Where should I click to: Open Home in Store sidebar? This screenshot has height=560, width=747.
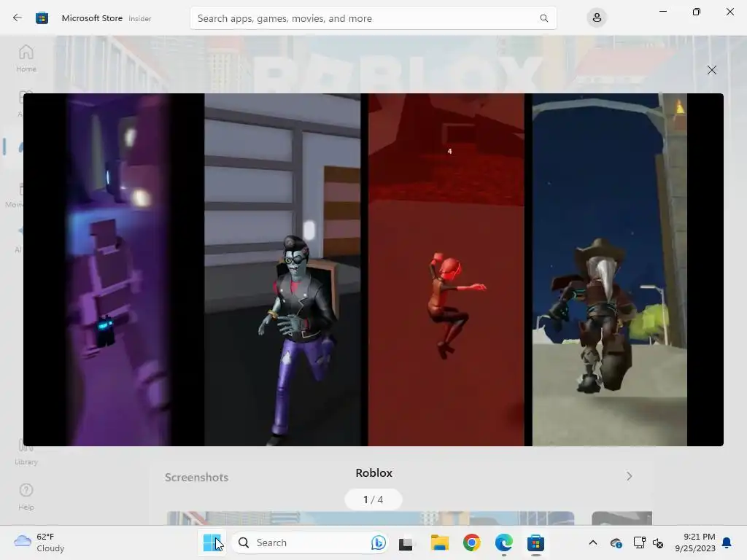pyautogui.click(x=26, y=58)
